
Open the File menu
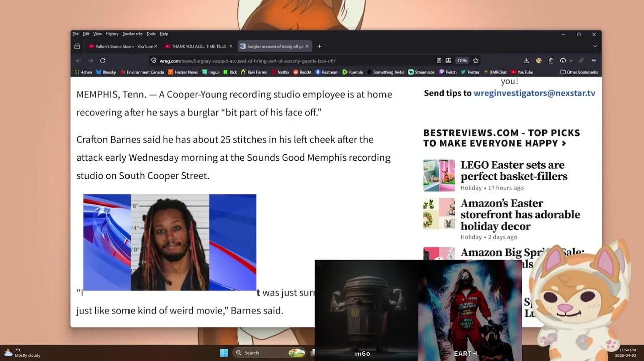[75, 34]
